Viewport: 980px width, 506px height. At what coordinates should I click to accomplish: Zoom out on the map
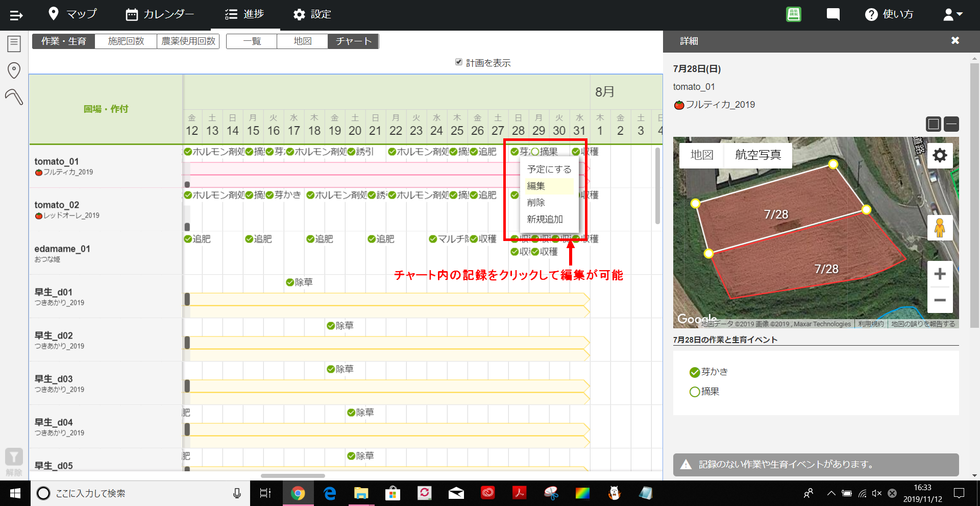point(940,300)
